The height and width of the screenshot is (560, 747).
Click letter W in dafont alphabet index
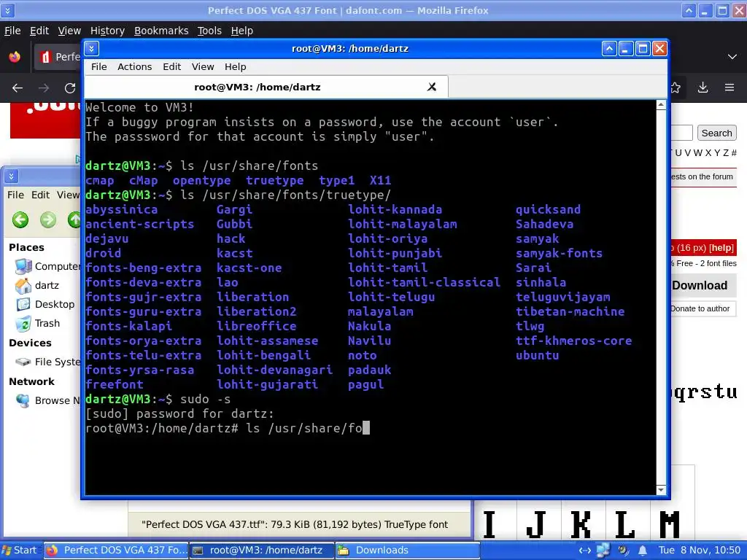(x=698, y=153)
